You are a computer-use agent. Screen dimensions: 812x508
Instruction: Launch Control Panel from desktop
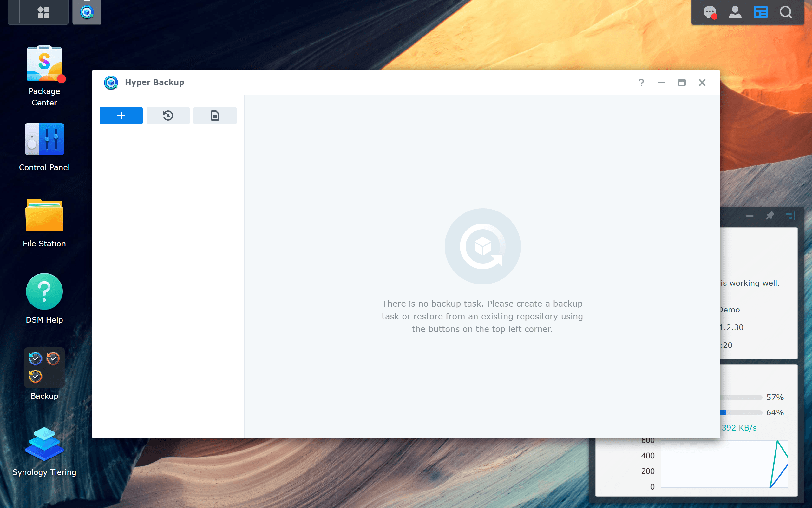click(x=44, y=148)
